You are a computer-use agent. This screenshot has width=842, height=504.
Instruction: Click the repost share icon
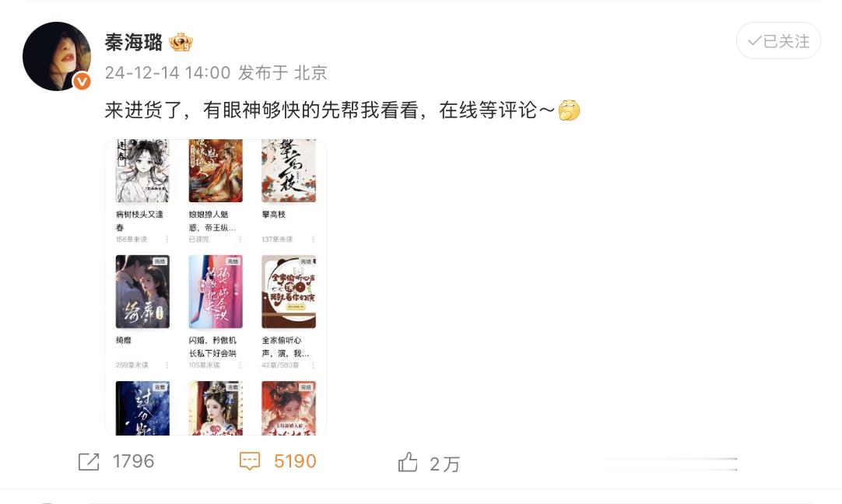(x=89, y=461)
